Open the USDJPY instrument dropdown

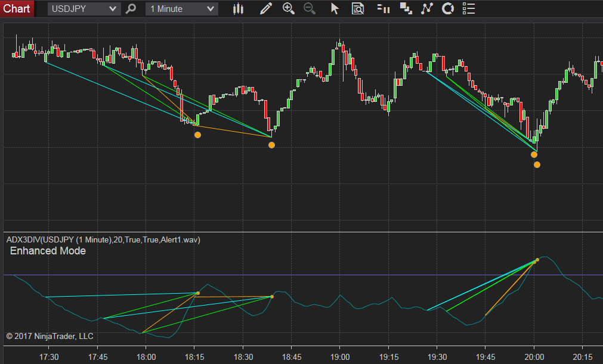(82, 8)
